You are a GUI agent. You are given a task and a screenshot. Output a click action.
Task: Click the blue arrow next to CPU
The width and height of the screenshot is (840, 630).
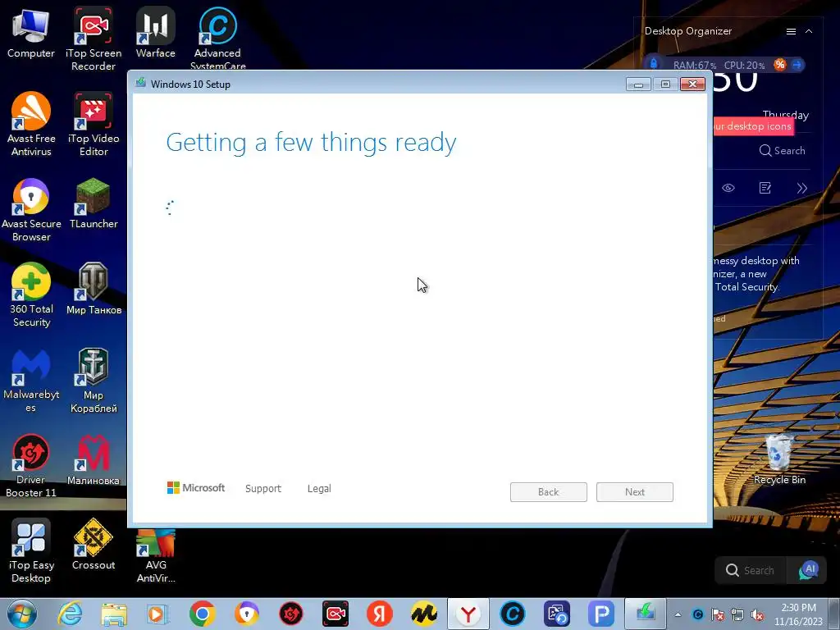click(797, 65)
